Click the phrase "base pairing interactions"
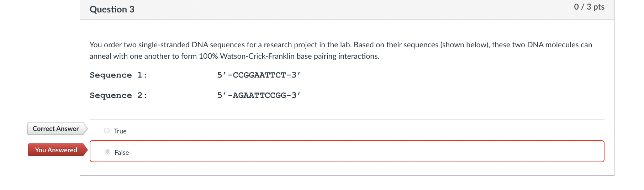Screen dimensions: 644x190 338,56
